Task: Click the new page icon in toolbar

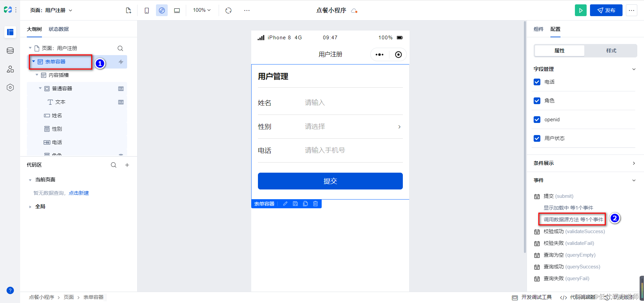Action: click(x=128, y=10)
